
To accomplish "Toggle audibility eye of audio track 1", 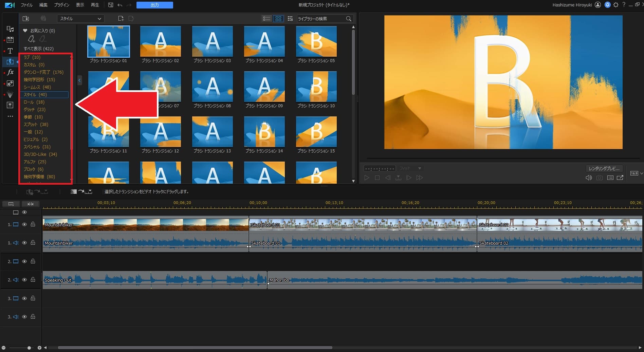I will click(24, 243).
